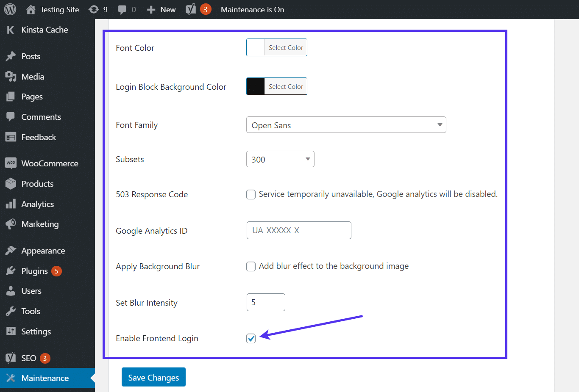Select Login Block Background Color black swatch
579x392 pixels.
[256, 86]
